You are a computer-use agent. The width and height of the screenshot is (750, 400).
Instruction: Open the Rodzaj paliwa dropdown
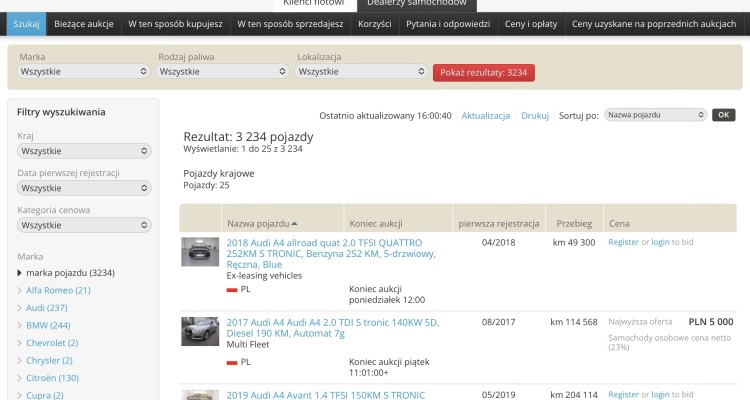pyautogui.click(x=222, y=72)
